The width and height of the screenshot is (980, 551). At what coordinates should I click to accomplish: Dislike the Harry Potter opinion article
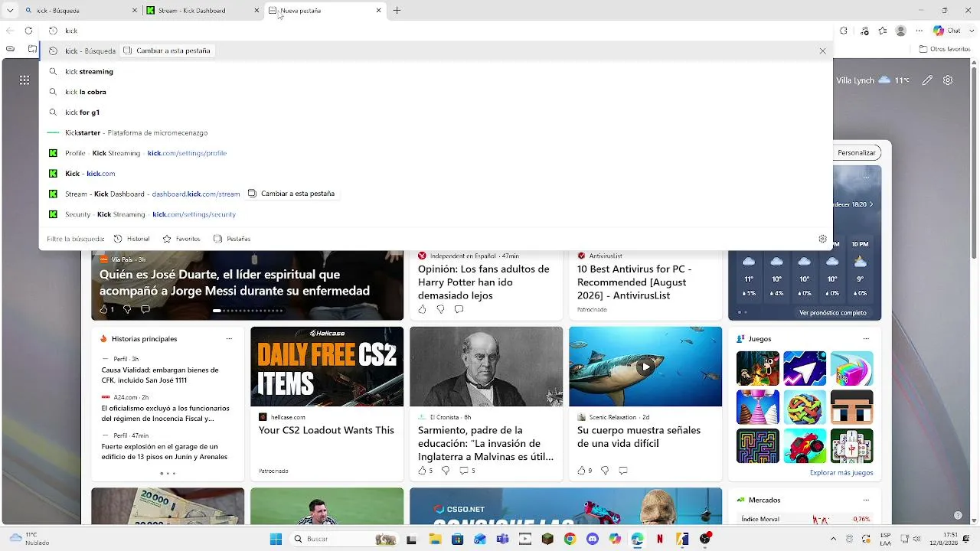tap(440, 309)
